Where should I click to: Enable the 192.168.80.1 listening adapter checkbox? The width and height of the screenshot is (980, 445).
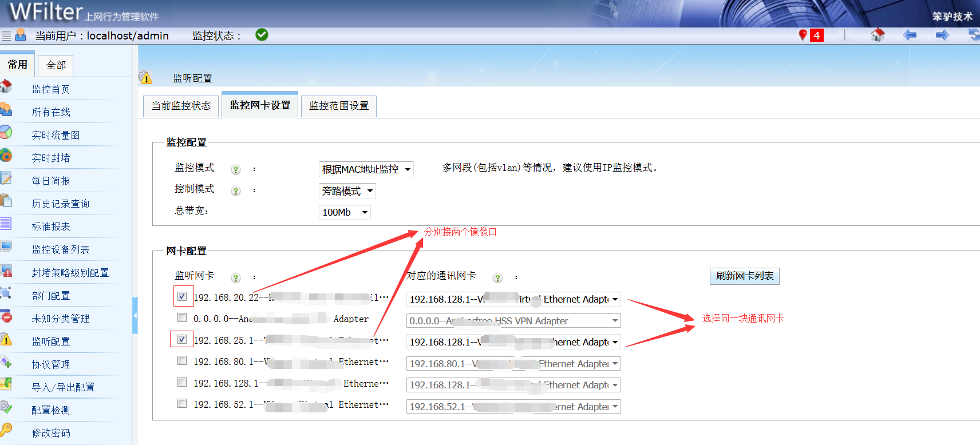(182, 360)
